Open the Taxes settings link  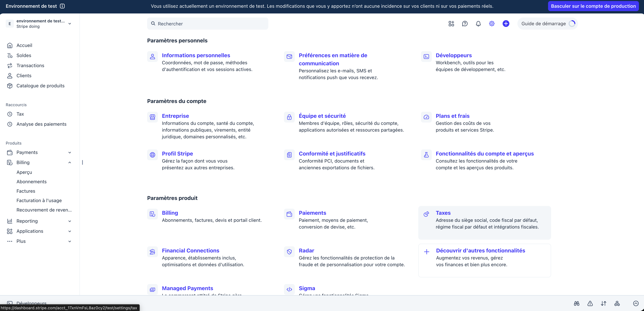(443, 213)
